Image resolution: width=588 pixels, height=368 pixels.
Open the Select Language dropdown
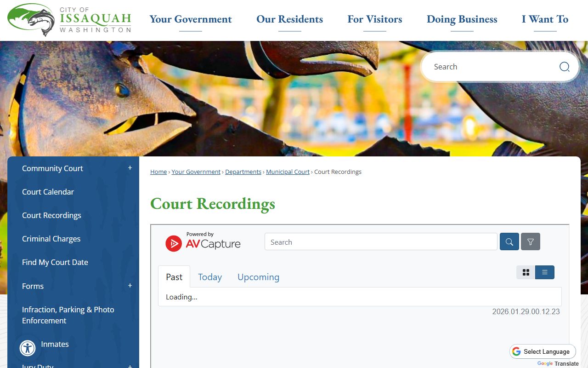click(x=543, y=351)
